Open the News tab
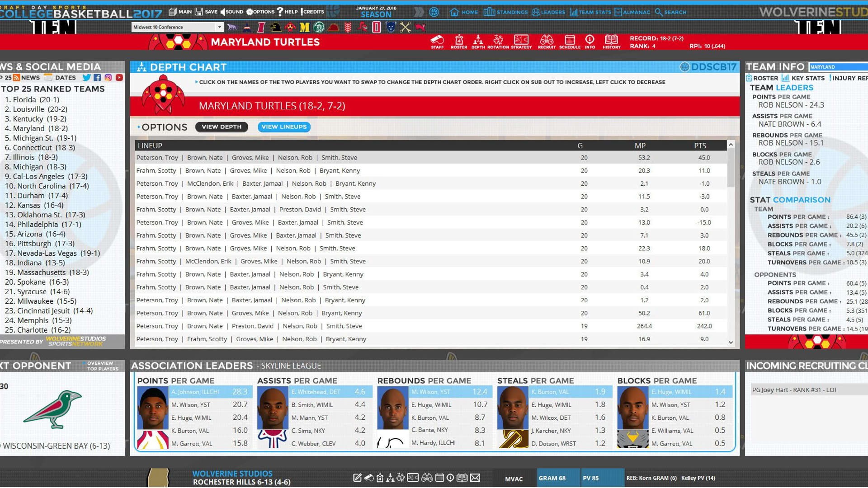This screenshot has width=868, height=488. point(26,78)
